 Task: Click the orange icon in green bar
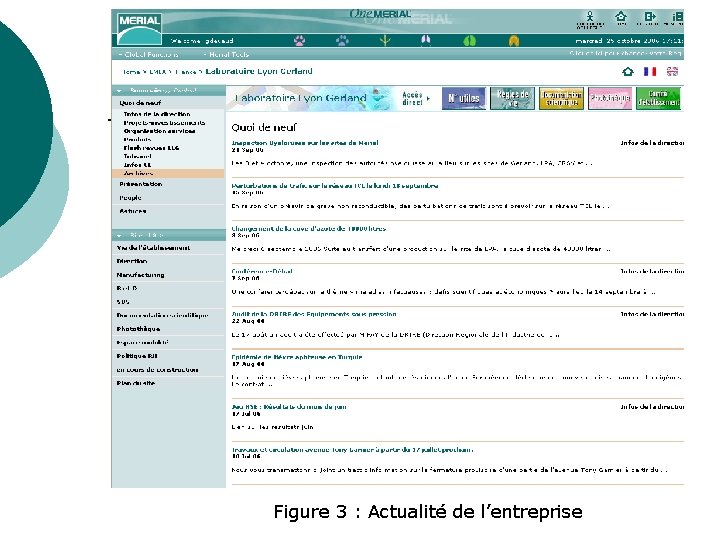click(514, 41)
